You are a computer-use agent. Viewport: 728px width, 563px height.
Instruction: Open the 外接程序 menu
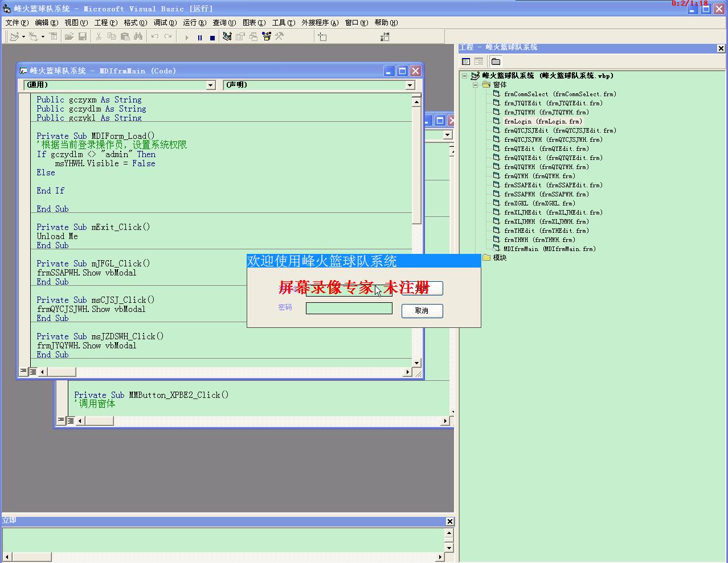click(320, 23)
